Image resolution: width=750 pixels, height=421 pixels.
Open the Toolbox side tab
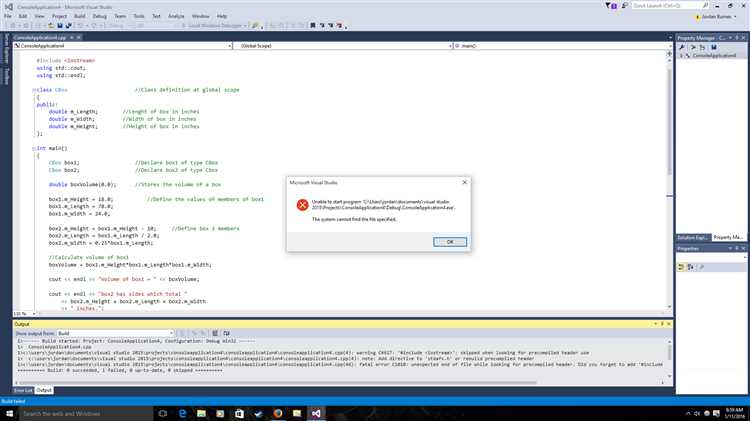pos(6,76)
